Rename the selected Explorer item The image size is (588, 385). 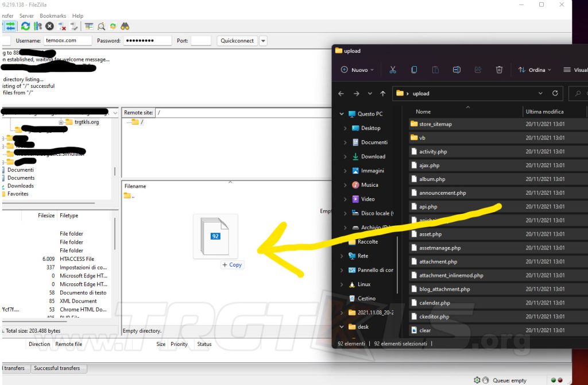[457, 70]
